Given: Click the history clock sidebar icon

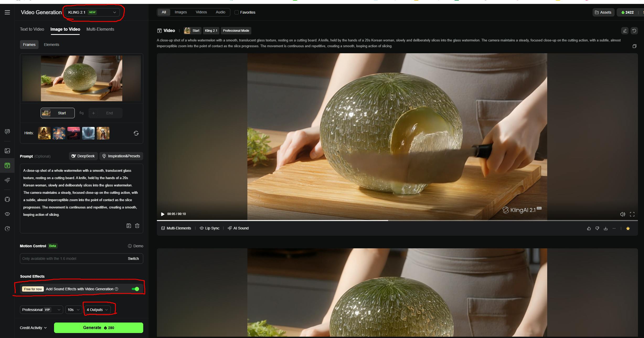Looking at the screenshot, I should [x=7, y=229].
